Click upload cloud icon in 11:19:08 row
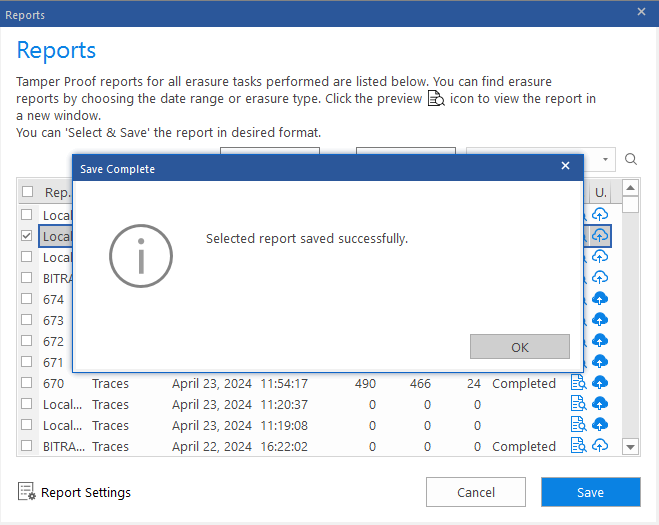This screenshot has width=659, height=525. pos(600,425)
